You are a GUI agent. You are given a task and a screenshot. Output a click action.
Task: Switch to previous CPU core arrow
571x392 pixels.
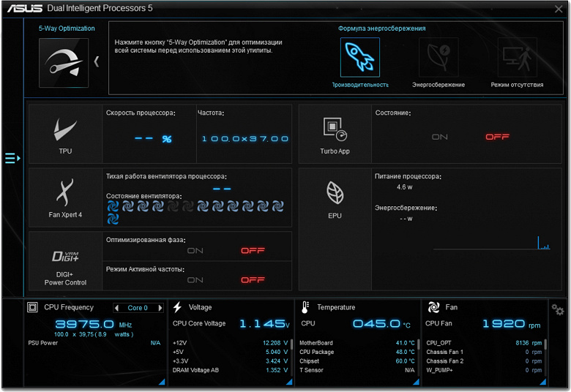click(x=116, y=308)
